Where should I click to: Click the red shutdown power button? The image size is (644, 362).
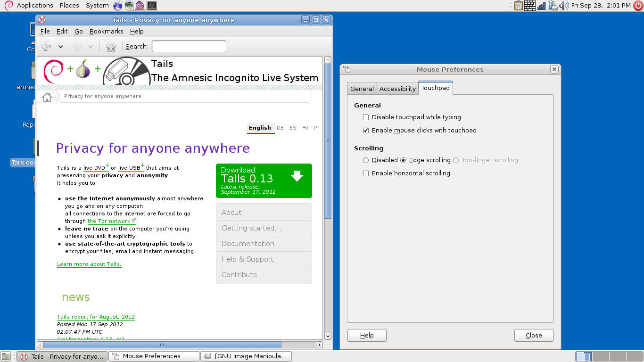[637, 6]
